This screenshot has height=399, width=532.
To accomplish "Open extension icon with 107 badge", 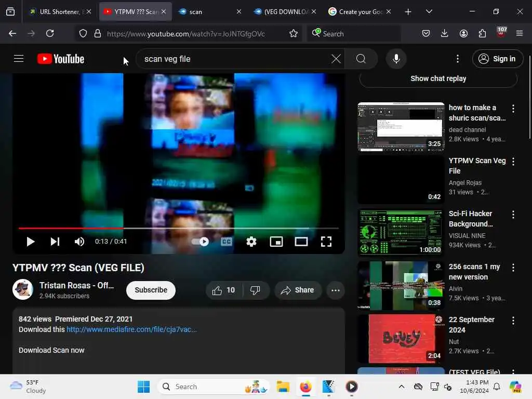I will [x=501, y=33].
